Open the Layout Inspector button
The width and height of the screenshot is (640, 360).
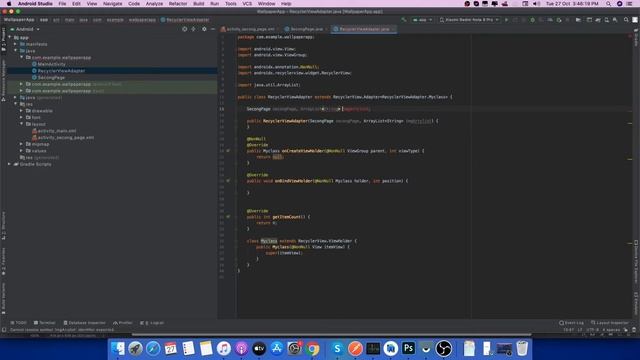tap(610, 323)
